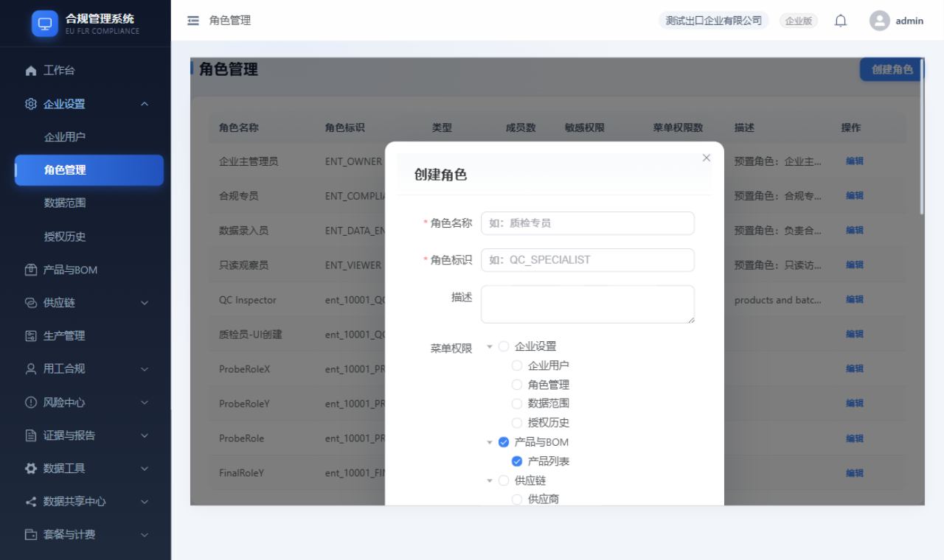Uncheck the 产品与BOM permission checkbox
Screen dimensions: 944x560
point(504,442)
